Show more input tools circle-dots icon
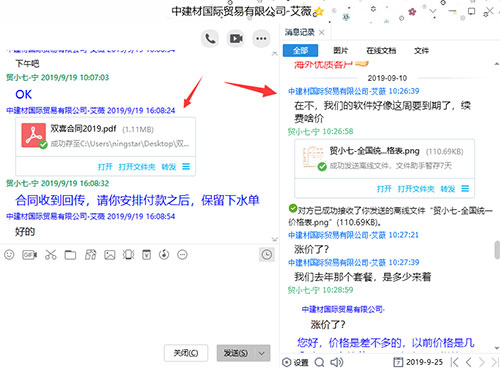 click(182, 255)
